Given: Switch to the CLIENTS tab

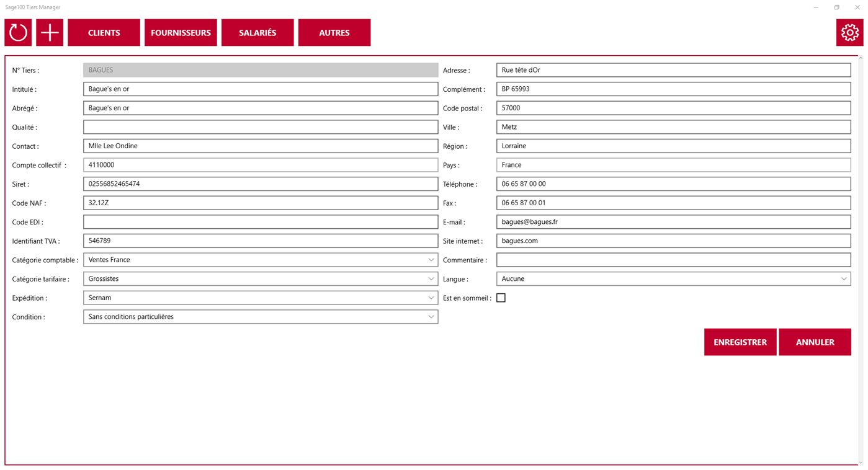Looking at the screenshot, I should [x=104, y=32].
